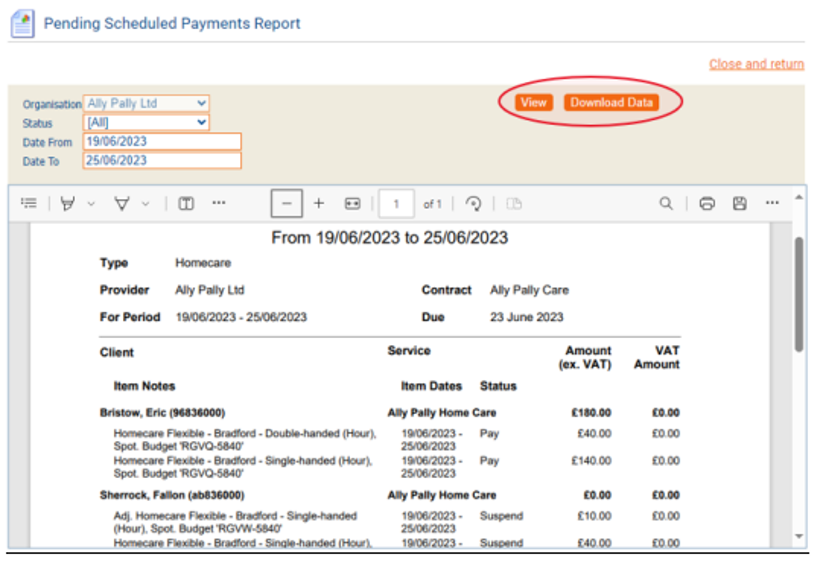Open more settings at toolbar's right end
The image size is (823, 563).
[x=772, y=203]
